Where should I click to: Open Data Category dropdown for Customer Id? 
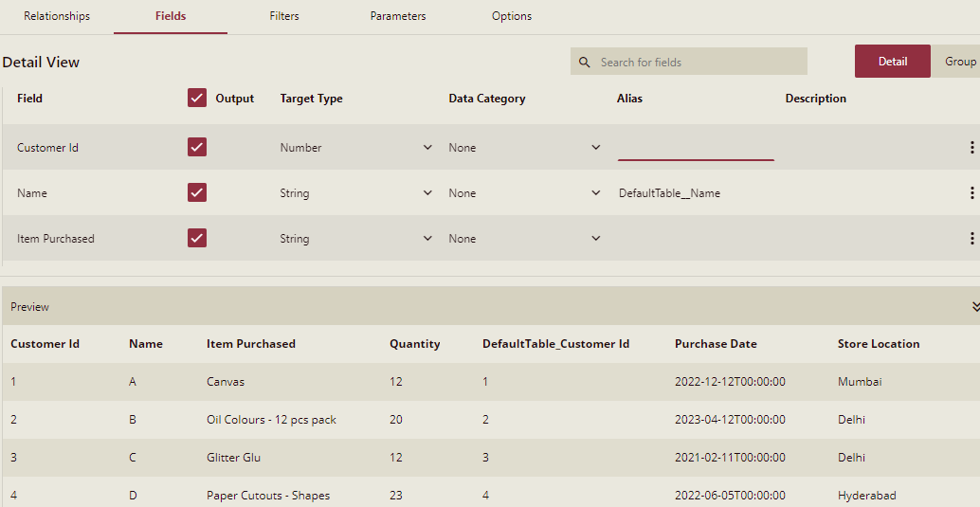pos(525,148)
